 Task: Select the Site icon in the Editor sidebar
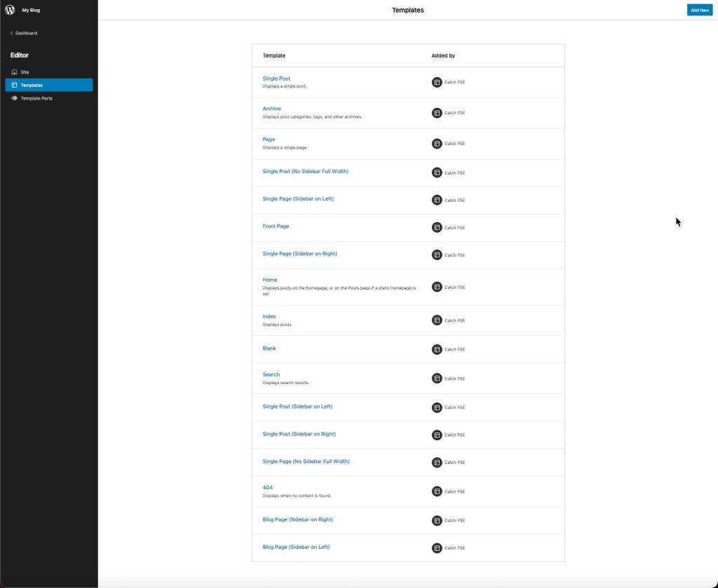(14, 71)
